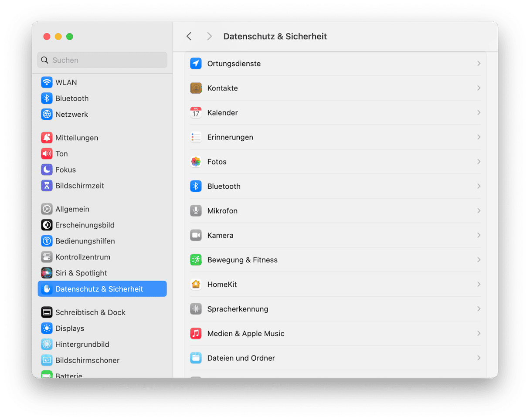Select the Netzwerk globe icon
This screenshot has height=420, width=530.
[x=47, y=114]
